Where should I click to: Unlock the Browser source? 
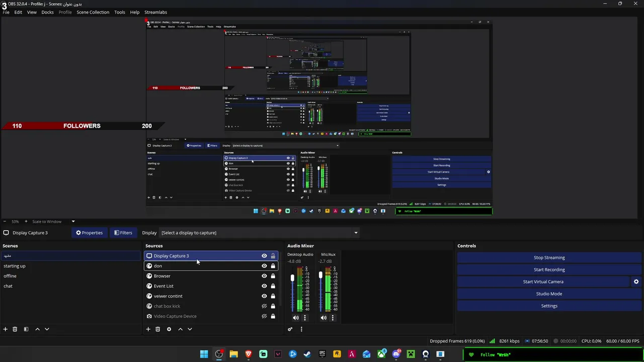[273, 276]
